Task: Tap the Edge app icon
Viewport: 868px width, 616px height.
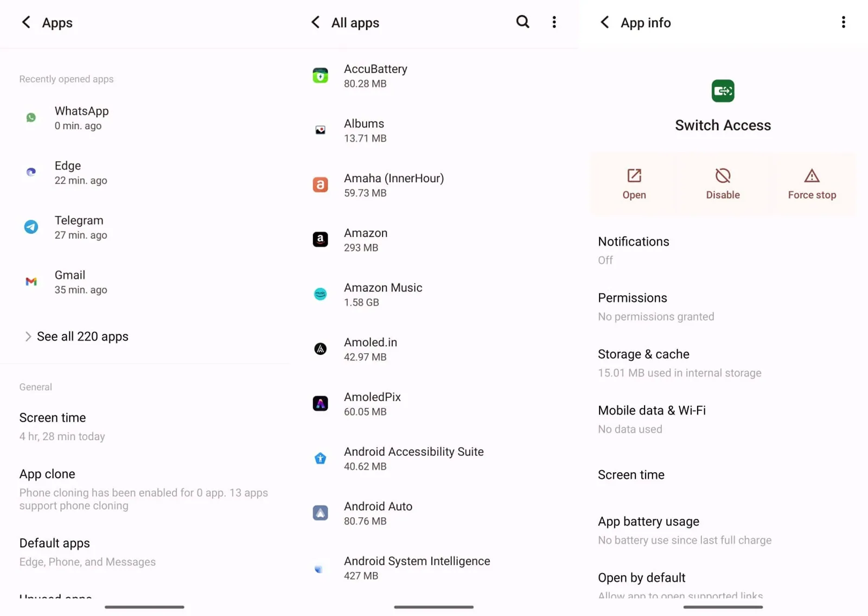Action: [x=31, y=173]
